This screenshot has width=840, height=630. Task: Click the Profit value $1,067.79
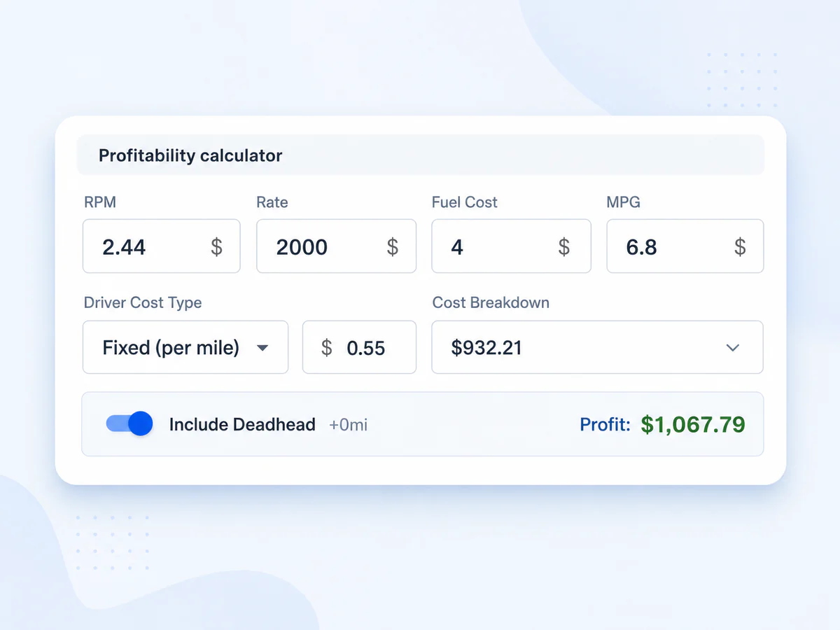click(x=693, y=424)
